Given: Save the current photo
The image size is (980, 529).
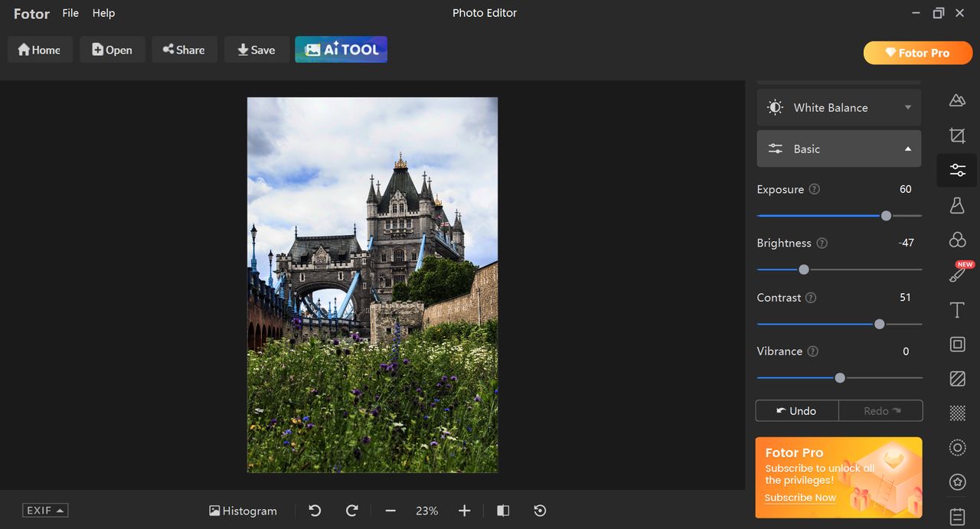Looking at the screenshot, I should pyautogui.click(x=256, y=50).
